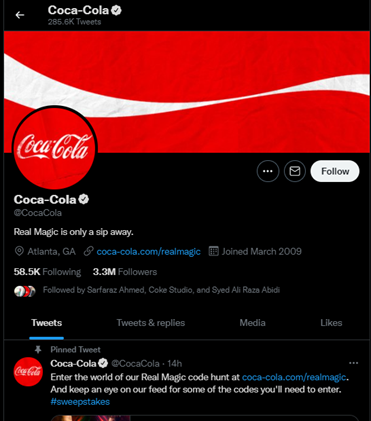Viewport: 371px width, 421px height.
Task: Click the verified badge in the top header
Action: (116, 10)
